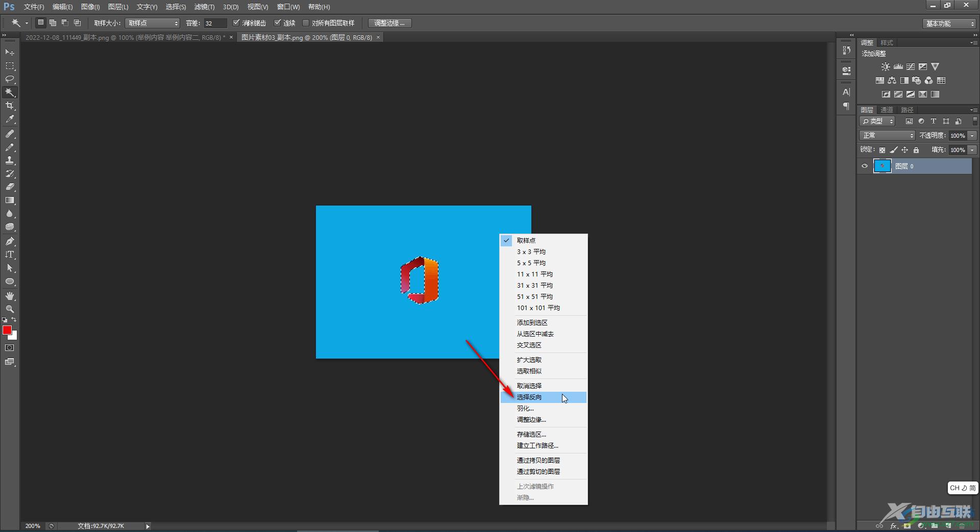
Task: Hide layer 图层 0 with eye icon
Action: pos(865,166)
